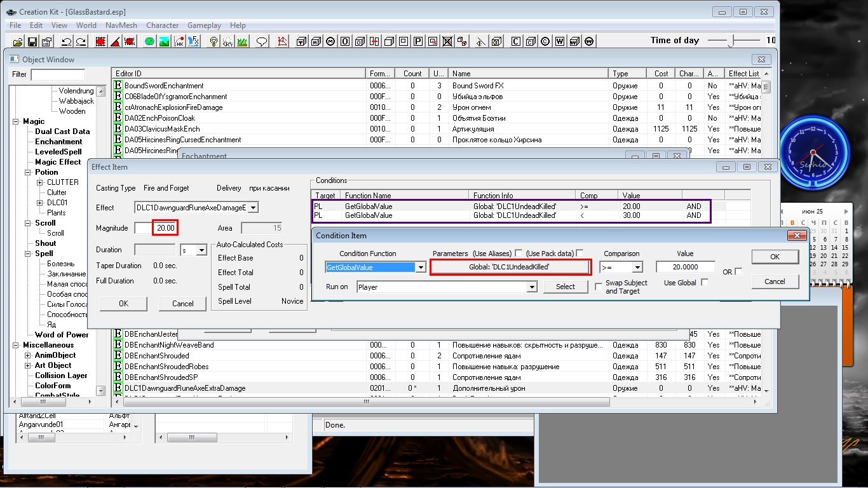Enable the Use Aliases checkbox
This screenshot has width=868, height=488.
click(519, 254)
